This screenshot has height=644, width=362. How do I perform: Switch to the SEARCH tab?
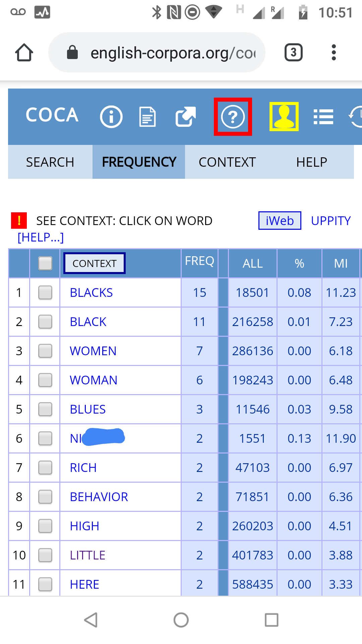(x=50, y=162)
